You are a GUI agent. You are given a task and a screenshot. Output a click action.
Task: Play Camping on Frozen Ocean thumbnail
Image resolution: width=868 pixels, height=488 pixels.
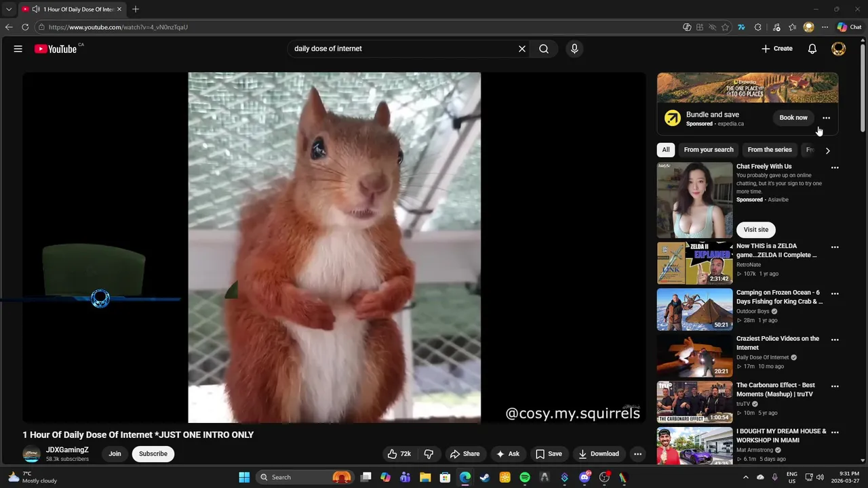point(694,309)
